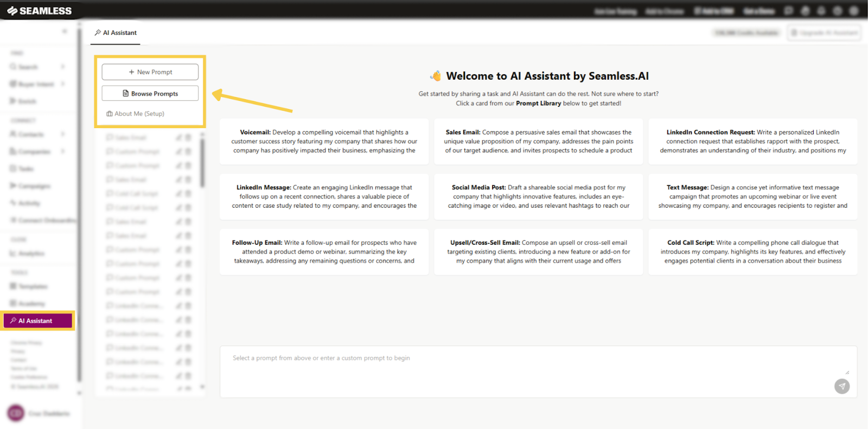Expand the Buyer Intent submenu chevron

point(63,84)
